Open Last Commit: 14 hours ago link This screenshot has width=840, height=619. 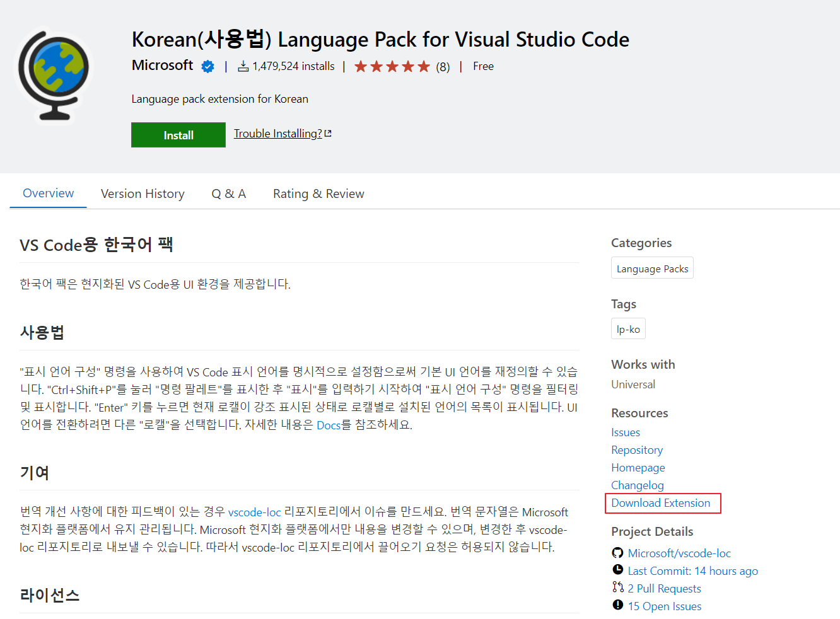[693, 571]
